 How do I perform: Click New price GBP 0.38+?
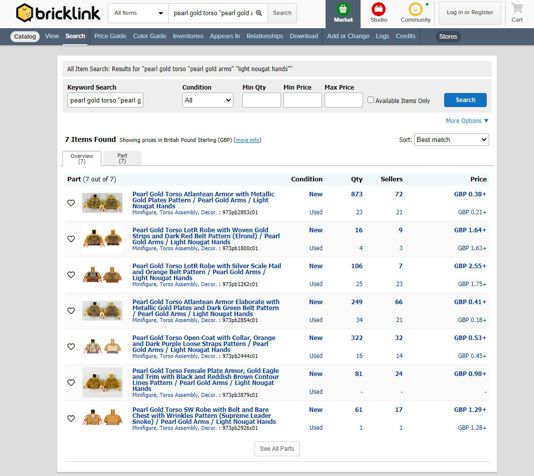click(470, 194)
